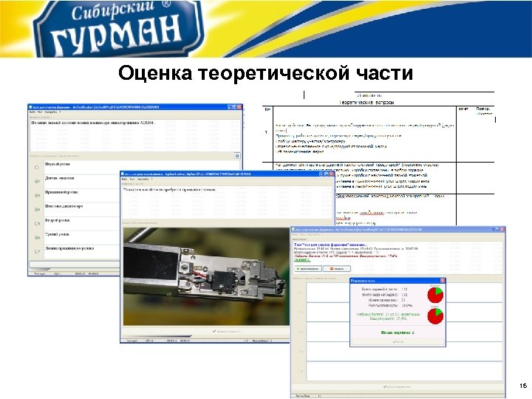532x399 pixels.
Task: Close the results dialog with its red X
Action: pyautogui.click(x=443, y=281)
